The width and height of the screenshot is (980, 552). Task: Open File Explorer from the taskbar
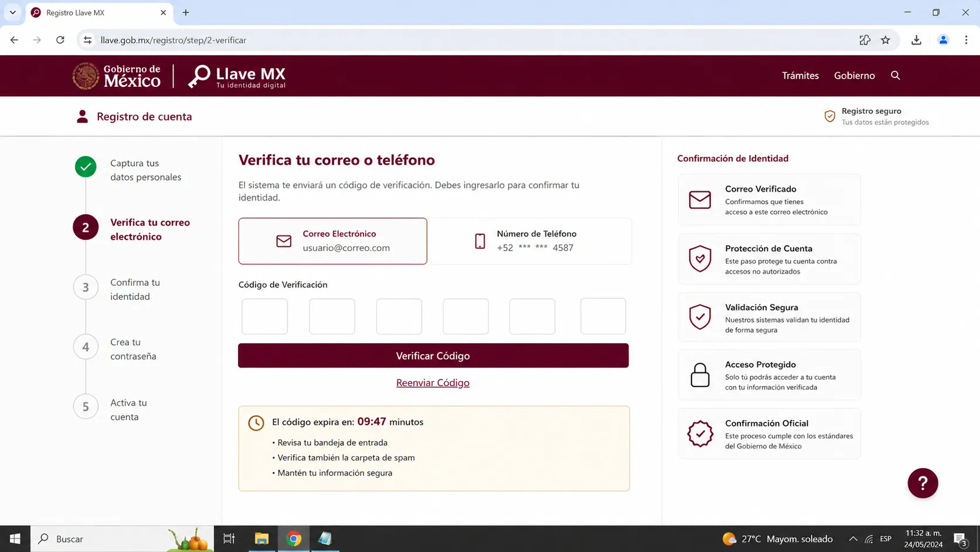[261, 539]
